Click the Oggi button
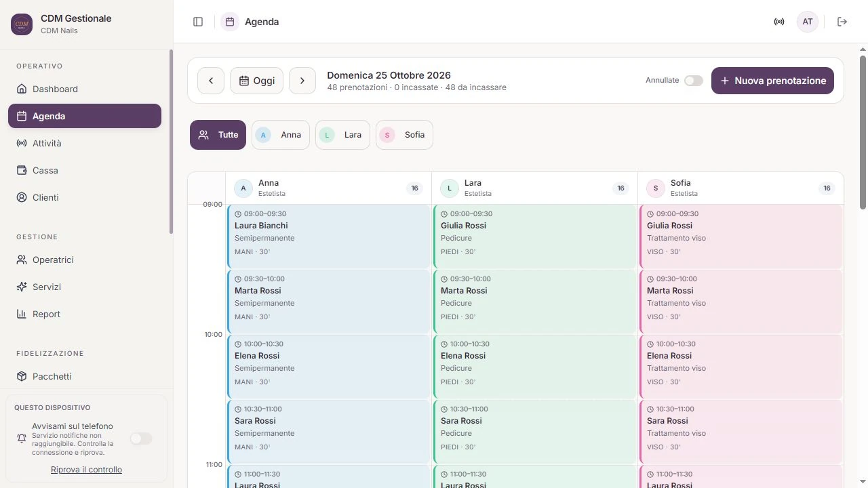Image resolution: width=868 pixels, height=488 pixels. tap(256, 81)
